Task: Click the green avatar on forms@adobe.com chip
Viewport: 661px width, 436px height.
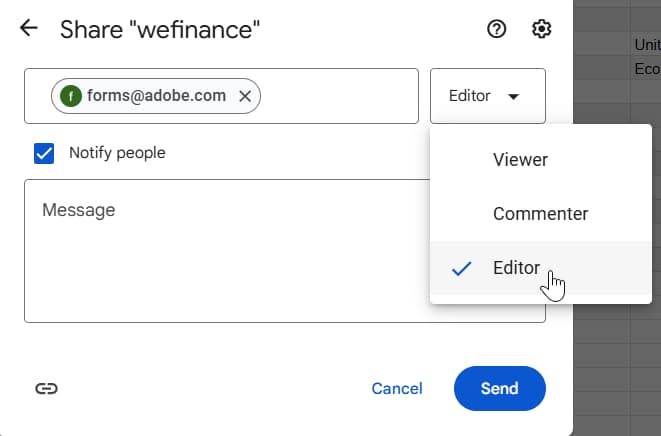Action: (71, 96)
